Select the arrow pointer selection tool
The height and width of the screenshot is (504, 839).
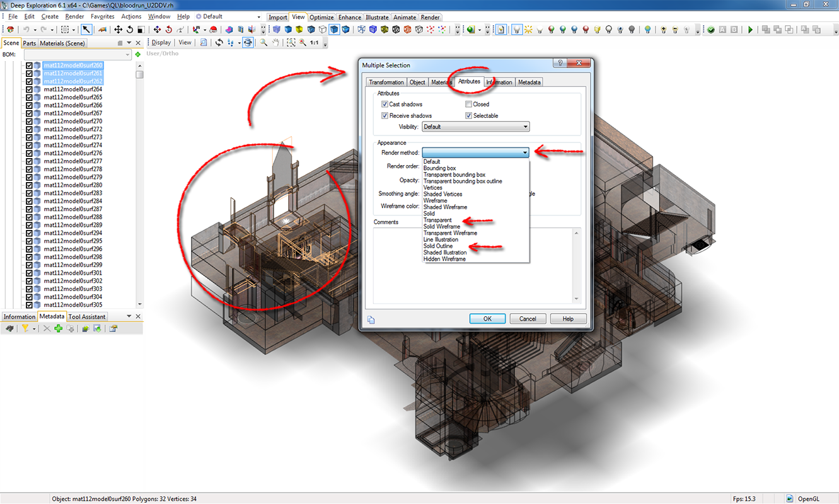coord(86,30)
